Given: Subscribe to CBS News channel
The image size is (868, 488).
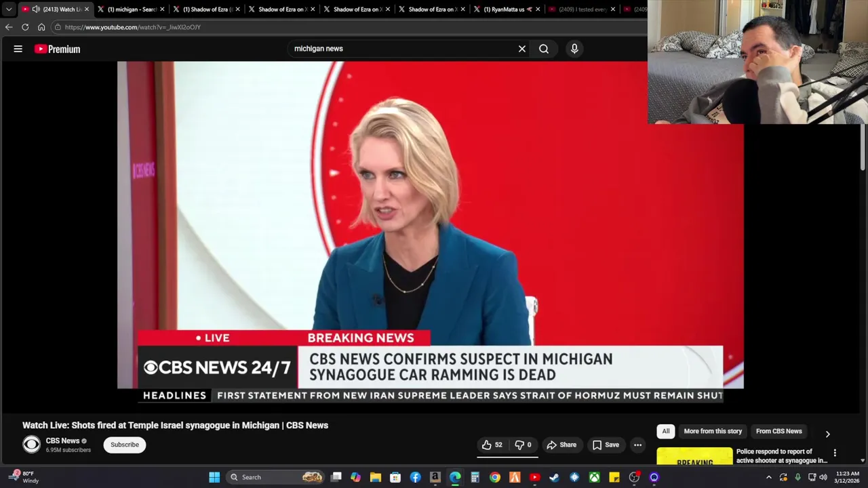Looking at the screenshot, I should (125, 445).
